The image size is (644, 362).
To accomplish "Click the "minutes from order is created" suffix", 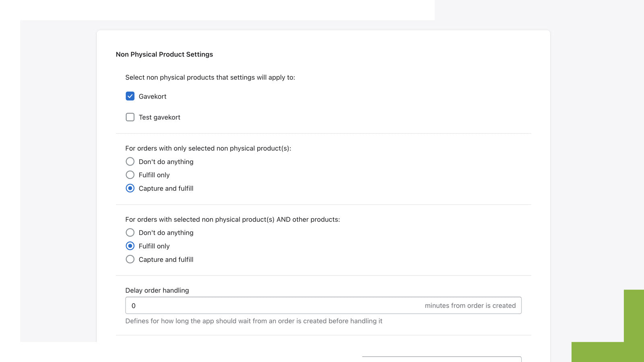I will click(x=470, y=305).
